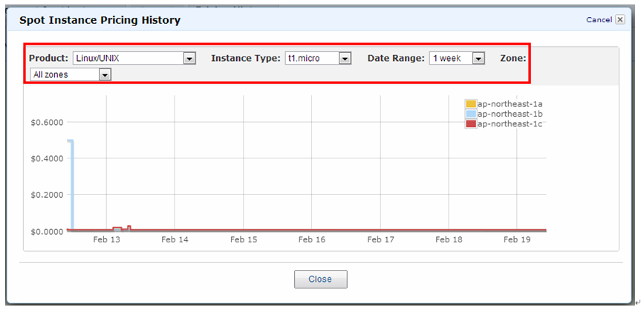
Task: Click the Feb 17 axis label
Action: click(380, 239)
